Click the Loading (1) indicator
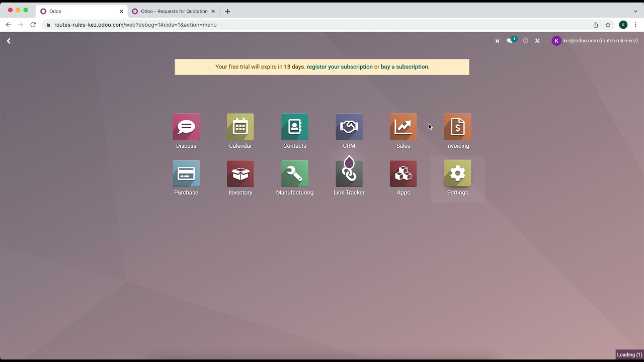 click(629, 355)
